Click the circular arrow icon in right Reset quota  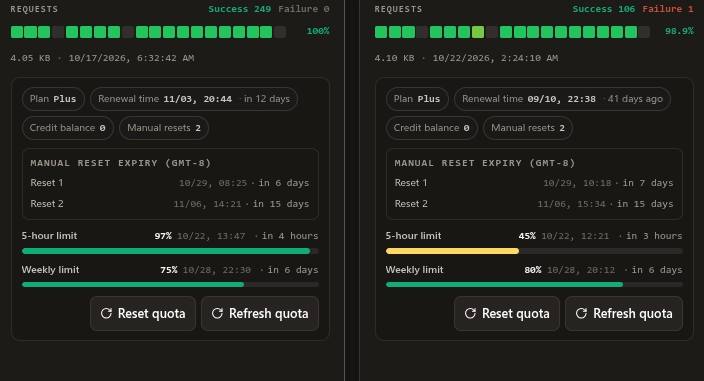pos(471,313)
